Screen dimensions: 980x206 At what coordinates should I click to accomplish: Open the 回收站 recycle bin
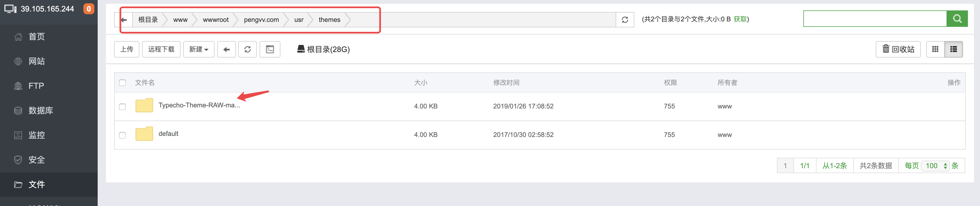click(898, 49)
